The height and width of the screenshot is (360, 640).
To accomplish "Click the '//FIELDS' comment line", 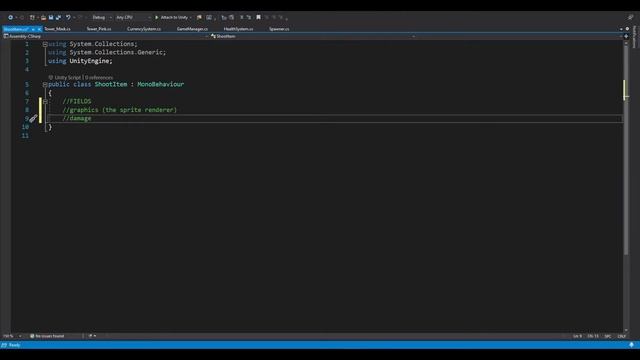I will pos(77,101).
